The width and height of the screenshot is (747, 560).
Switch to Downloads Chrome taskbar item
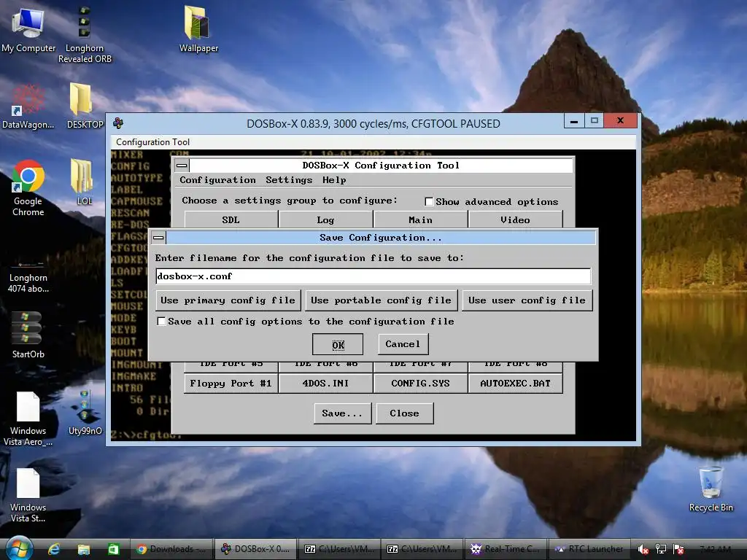[171, 549]
